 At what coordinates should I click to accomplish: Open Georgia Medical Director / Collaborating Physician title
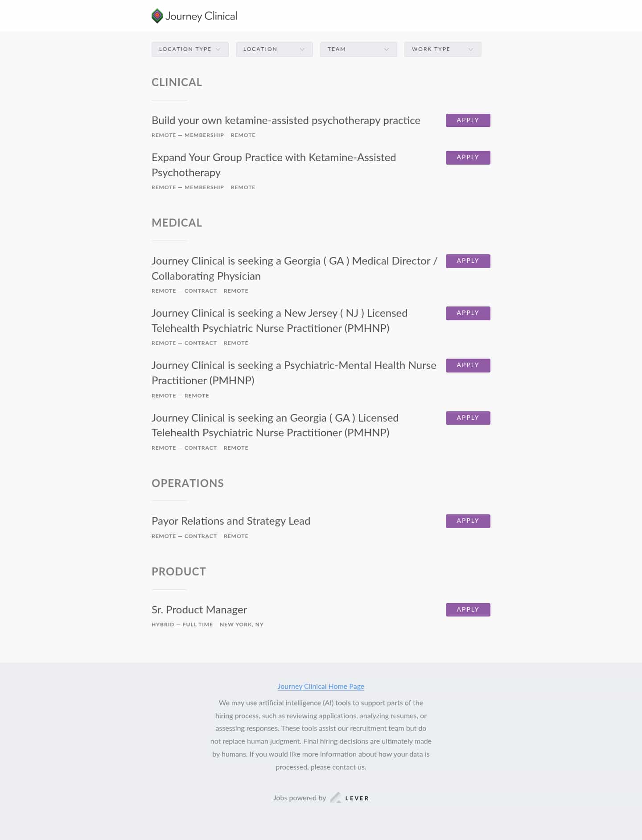(294, 268)
